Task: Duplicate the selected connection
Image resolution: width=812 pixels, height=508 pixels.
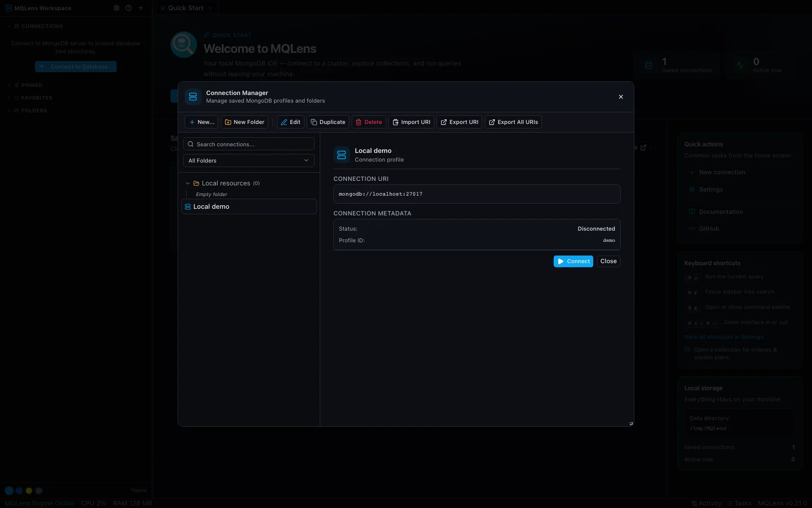Action: coord(328,122)
